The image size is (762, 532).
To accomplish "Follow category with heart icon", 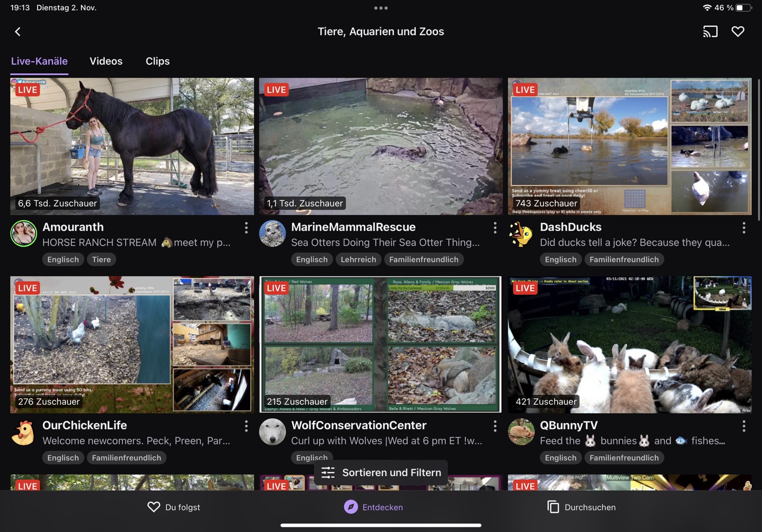I will (738, 32).
